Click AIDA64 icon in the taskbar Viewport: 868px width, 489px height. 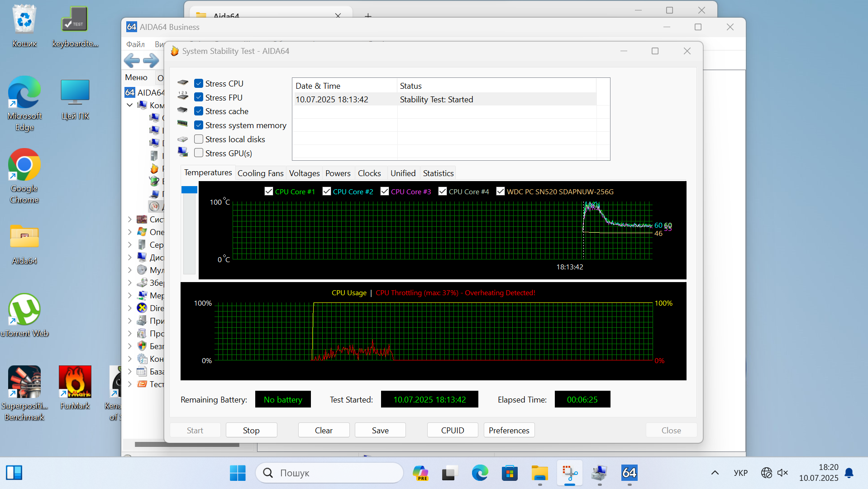[629, 473]
